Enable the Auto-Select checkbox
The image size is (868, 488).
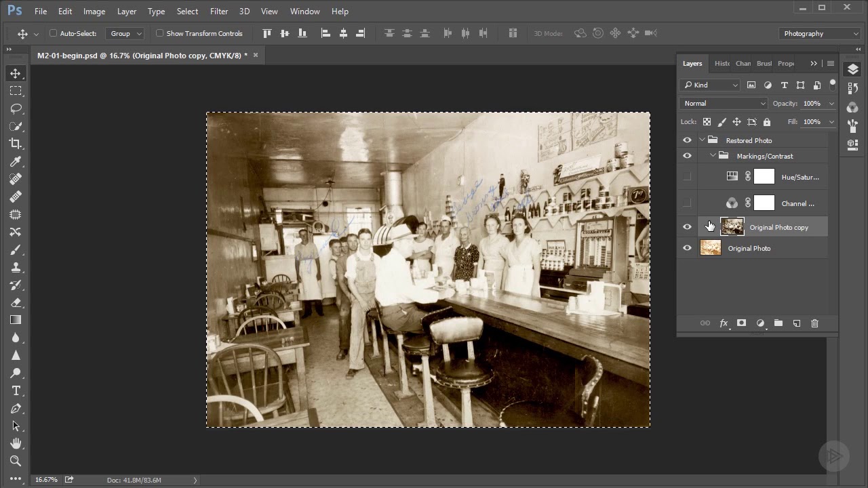coord(53,33)
